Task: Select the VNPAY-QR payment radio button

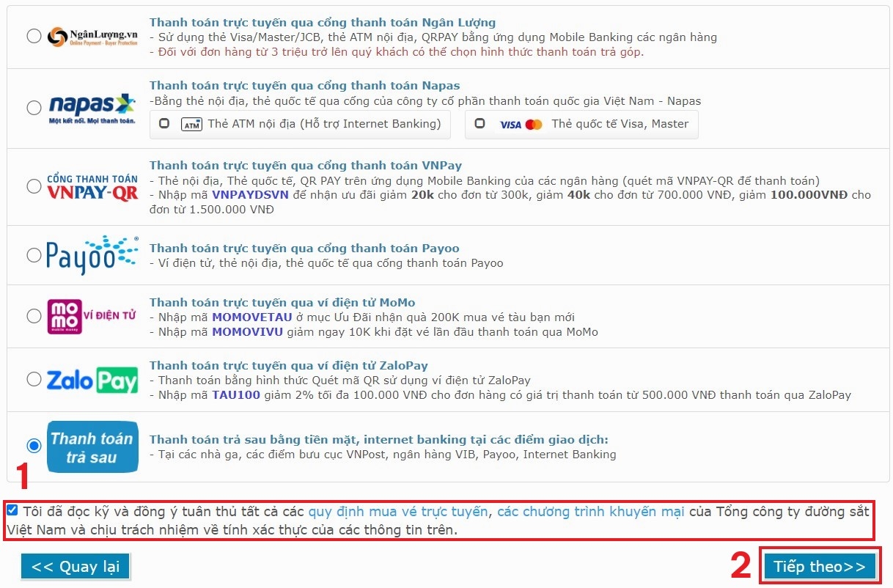Action: tap(34, 186)
